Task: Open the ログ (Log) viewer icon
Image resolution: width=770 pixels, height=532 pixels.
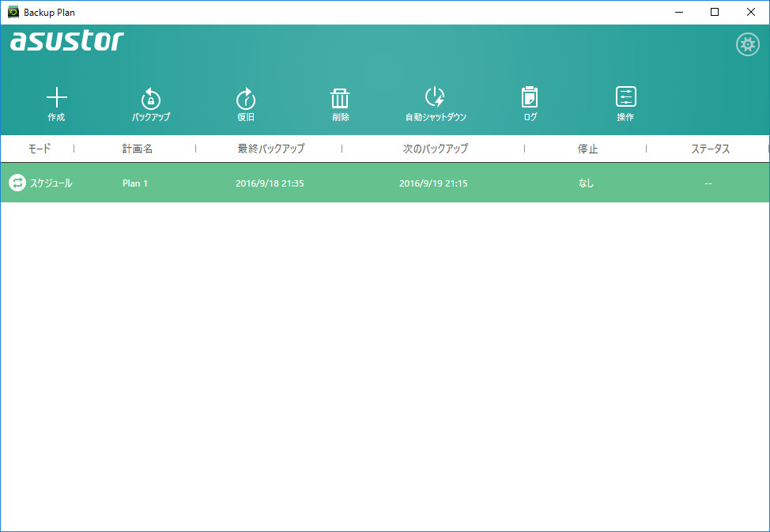Action: pyautogui.click(x=529, y=103)
